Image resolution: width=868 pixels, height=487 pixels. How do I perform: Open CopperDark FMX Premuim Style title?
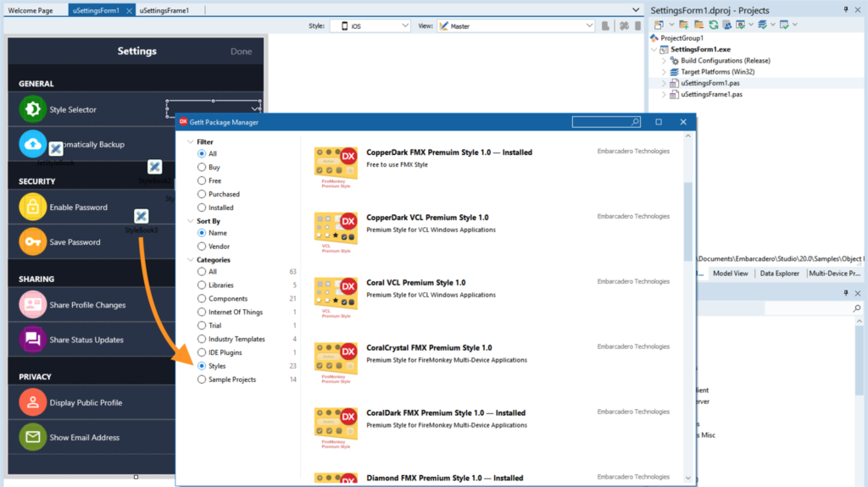pyautogui.click(x=449, y=152)
